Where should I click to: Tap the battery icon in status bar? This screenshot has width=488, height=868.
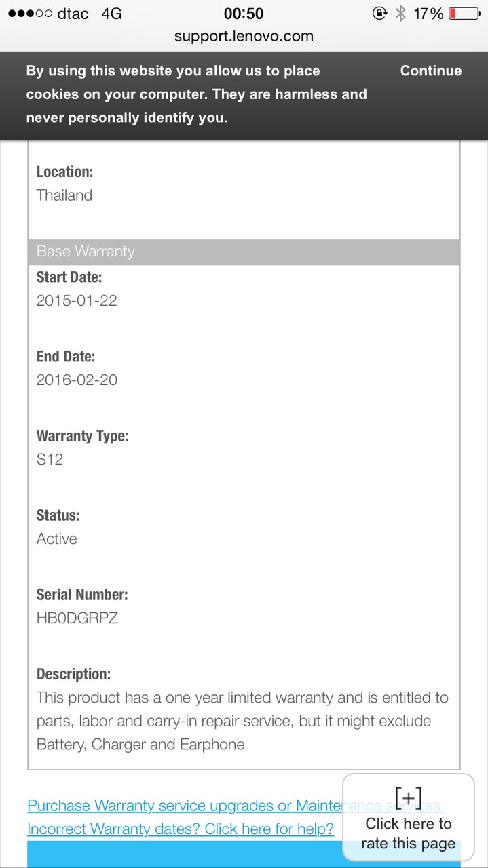coord(465,14)
